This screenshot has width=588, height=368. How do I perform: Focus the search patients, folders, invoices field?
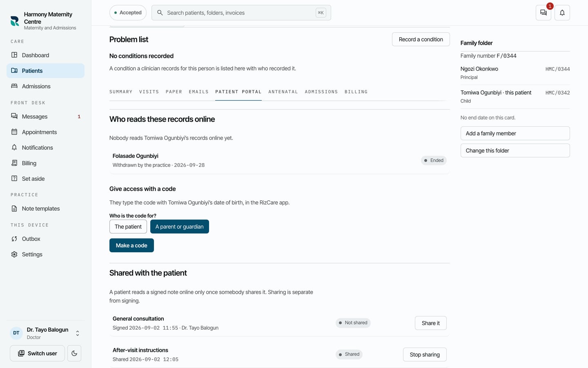(241, 13)
